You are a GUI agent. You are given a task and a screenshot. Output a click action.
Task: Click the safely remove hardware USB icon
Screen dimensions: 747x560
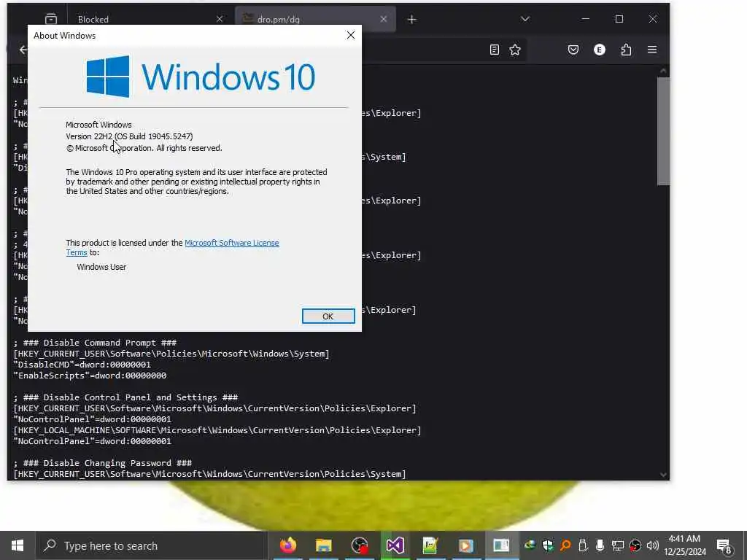tap(583, 545)
